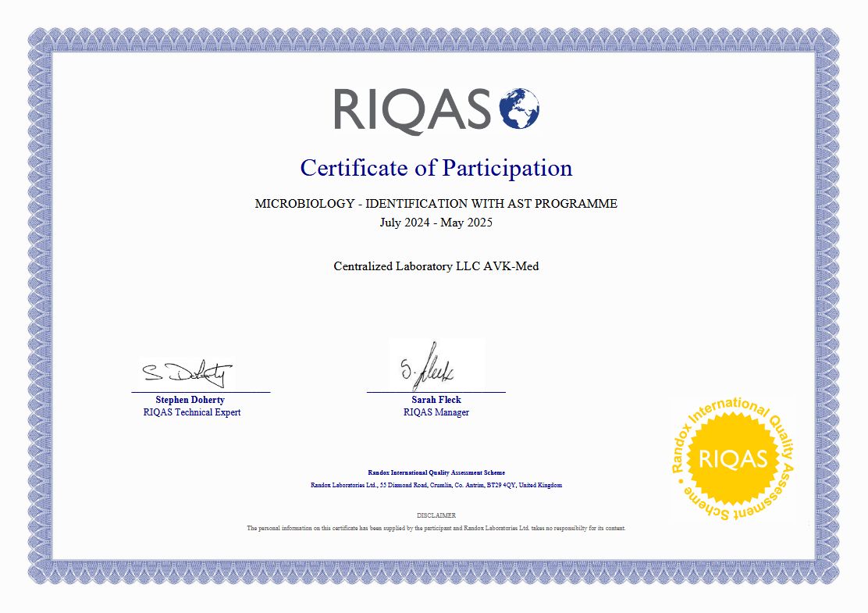Click the Randox Laboratories Ltd. address line
868x613 pixels.
coord(436,485)
